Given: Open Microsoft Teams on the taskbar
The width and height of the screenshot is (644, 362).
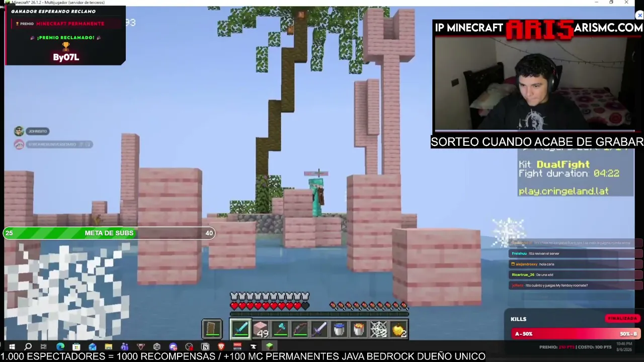Looking at the screenshot, I should click(124, 346).
